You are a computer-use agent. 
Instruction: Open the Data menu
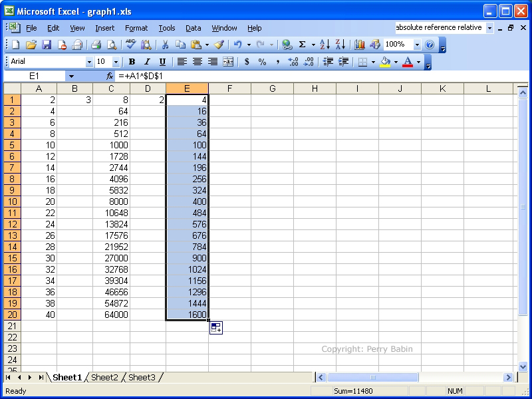pyautogui.click(x=193, y=28)
